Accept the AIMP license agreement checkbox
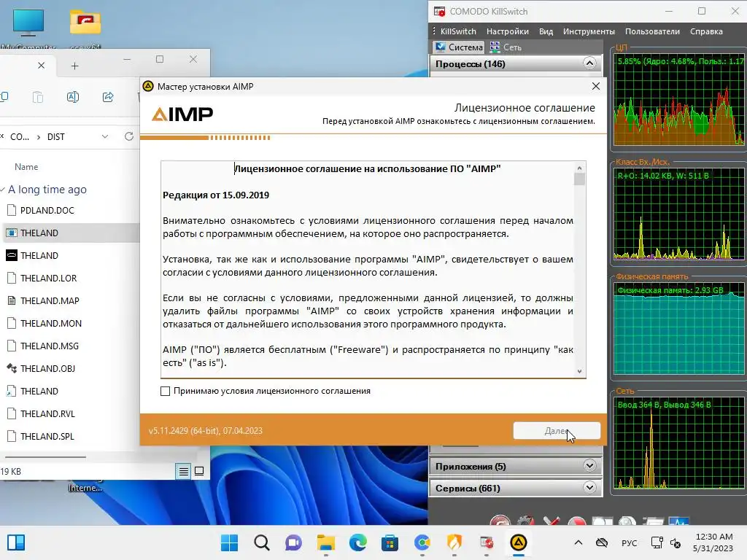The height and width of the screenshot is (560, 747). tap(166, 391)
